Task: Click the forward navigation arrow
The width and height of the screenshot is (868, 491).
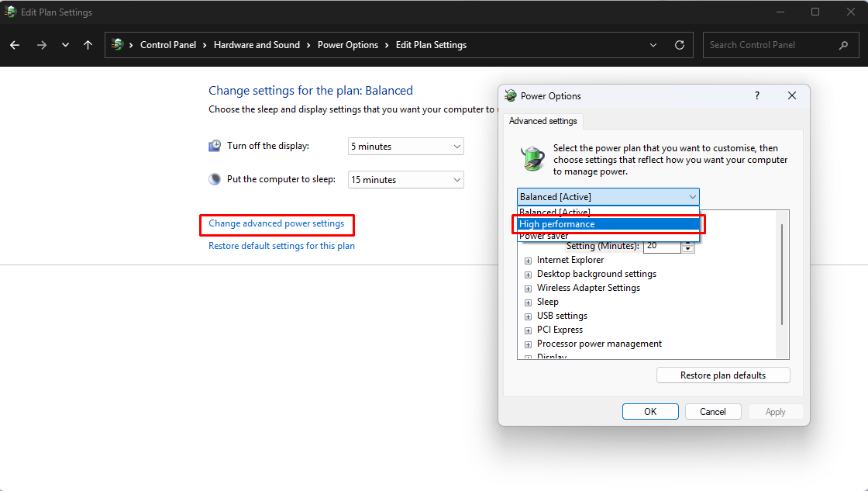Action: [x=41, y=45]
